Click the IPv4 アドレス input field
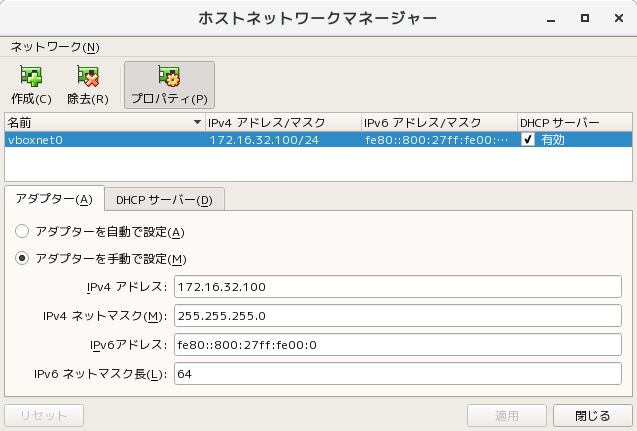This screenshot has height=431, width=637. 398,287
